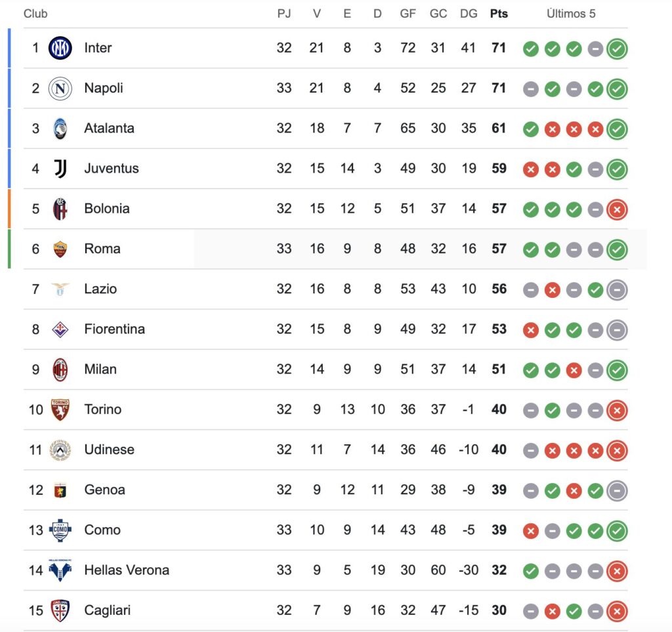Click Udinese's most recent loss indicator
This screenshot has width=672, height=632.
tap(617, 450)
